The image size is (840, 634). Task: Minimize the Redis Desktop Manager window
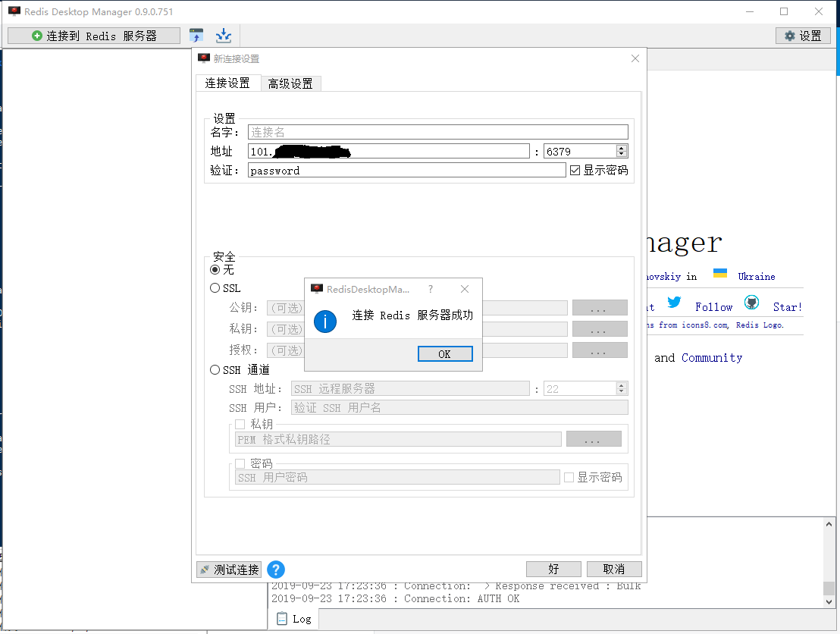tap(750, 11)
